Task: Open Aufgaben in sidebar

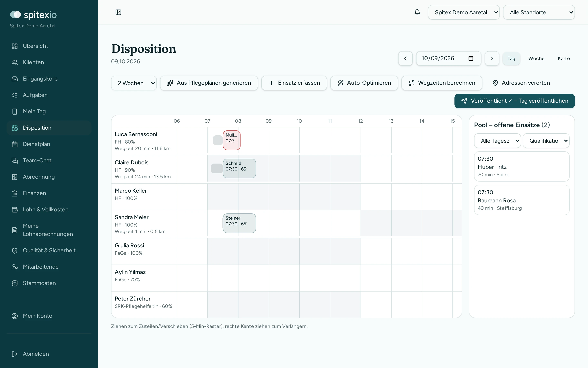Action: tap(49, 95)
